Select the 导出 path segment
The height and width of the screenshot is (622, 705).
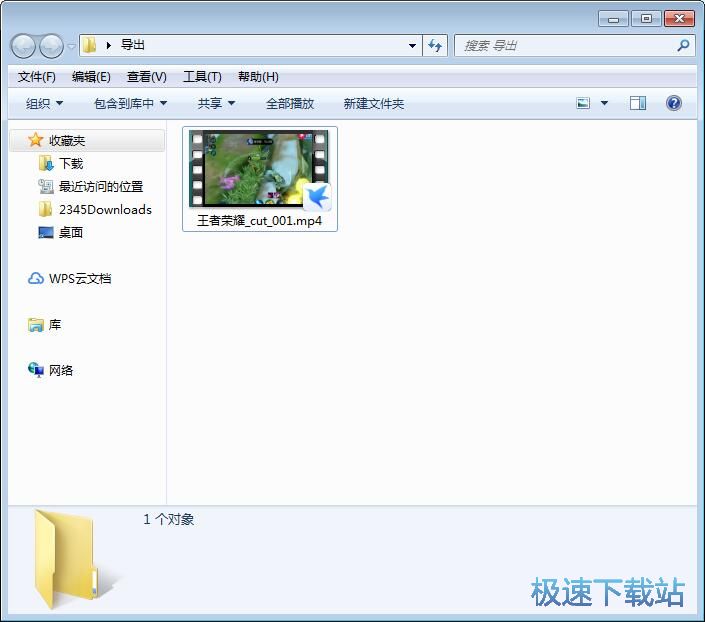133,45
